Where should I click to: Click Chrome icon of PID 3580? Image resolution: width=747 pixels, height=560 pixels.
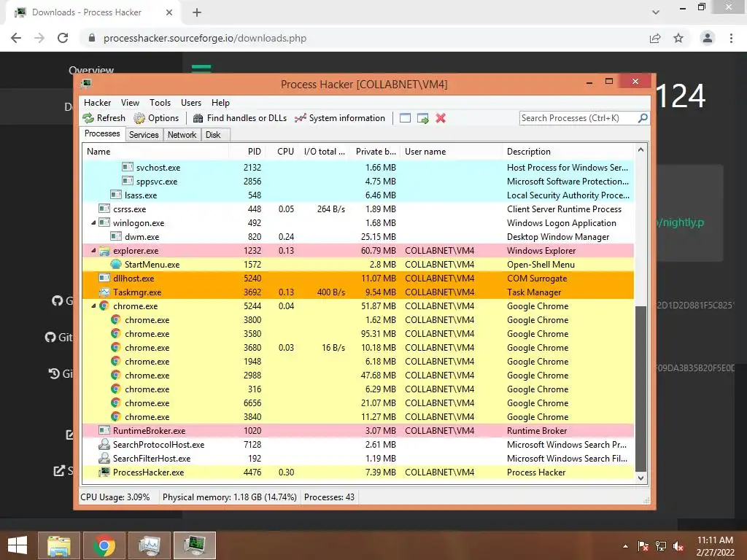point(116,334)
